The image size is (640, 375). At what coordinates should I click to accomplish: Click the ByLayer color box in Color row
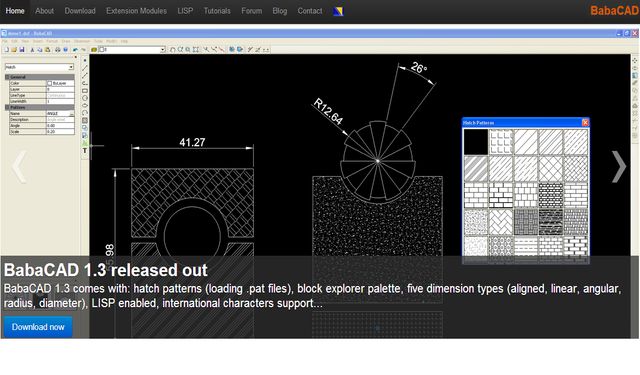50,83
